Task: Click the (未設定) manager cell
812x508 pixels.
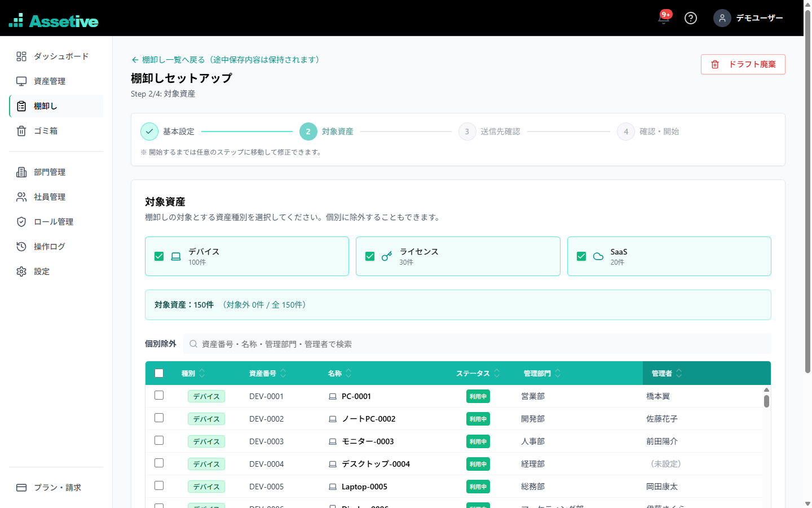Action: click(666, 464)
